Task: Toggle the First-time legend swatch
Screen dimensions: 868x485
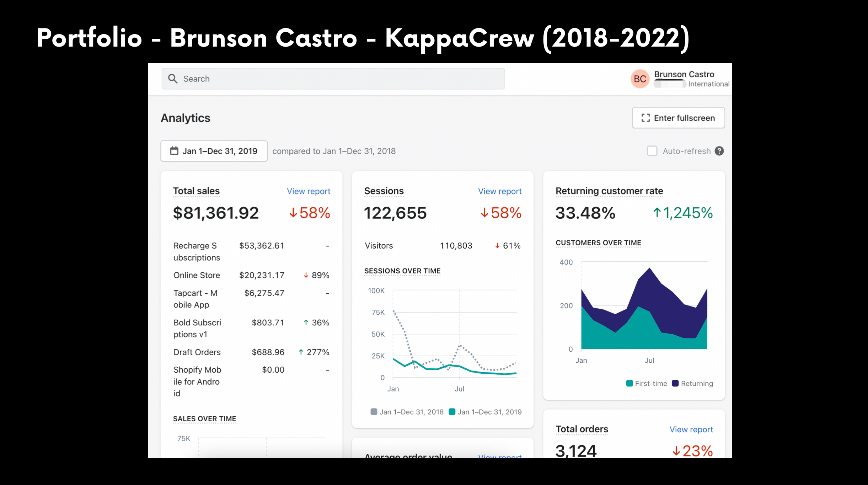Action: click(629, 383)
